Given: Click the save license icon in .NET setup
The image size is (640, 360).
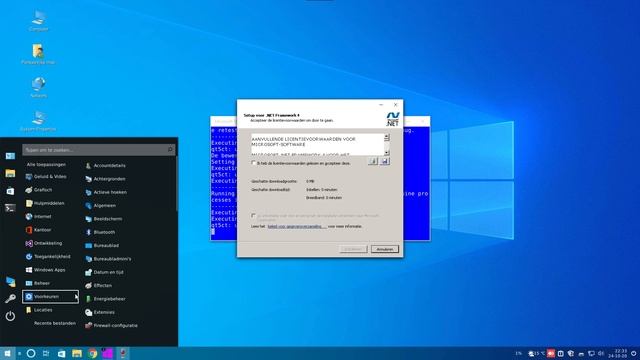Looking at the screenshot, I should 384,162.
